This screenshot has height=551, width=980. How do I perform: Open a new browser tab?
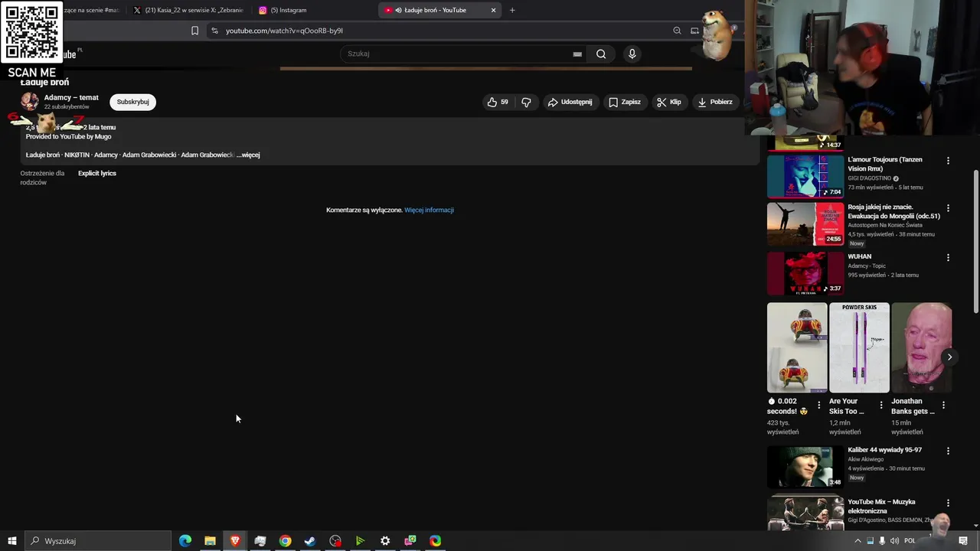tap(512, 10)
